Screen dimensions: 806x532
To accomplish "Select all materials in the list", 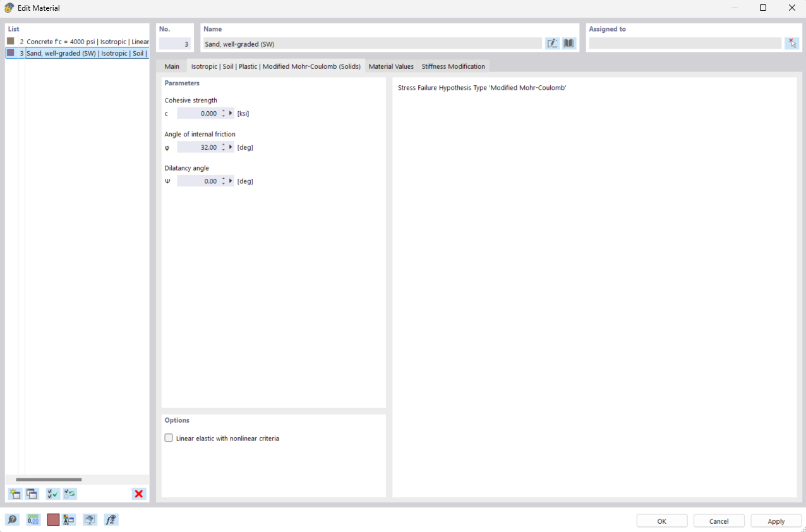I will point(52,493).
